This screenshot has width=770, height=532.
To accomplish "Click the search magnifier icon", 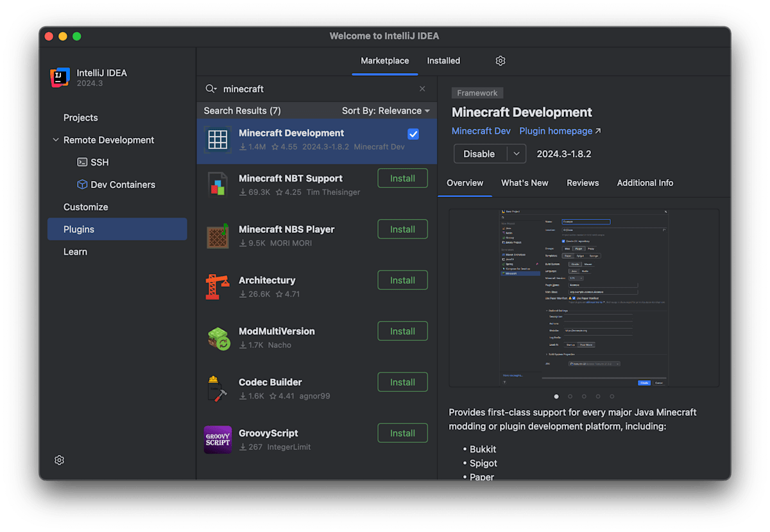I will pos(210,89).
